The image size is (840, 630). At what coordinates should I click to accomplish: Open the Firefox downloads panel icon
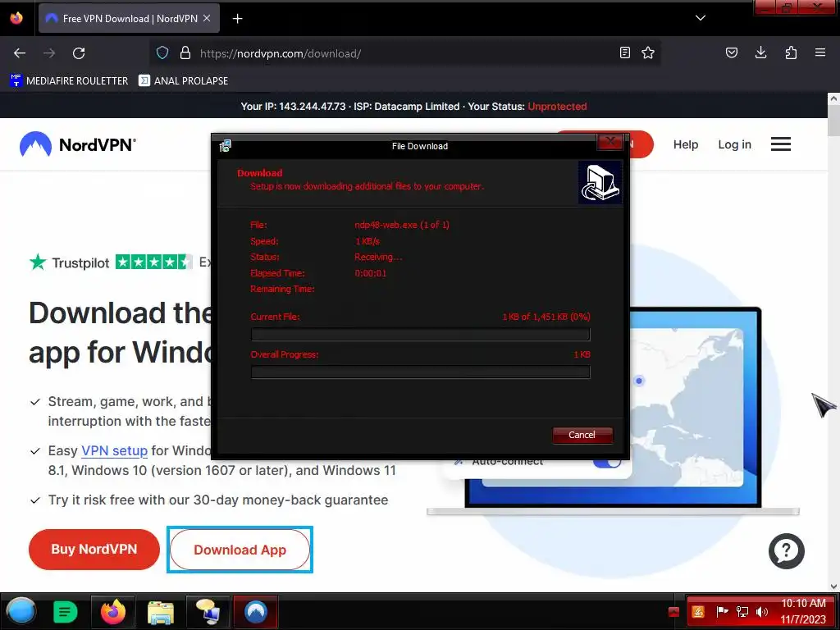pyautogui.click(x=760, y=53)
